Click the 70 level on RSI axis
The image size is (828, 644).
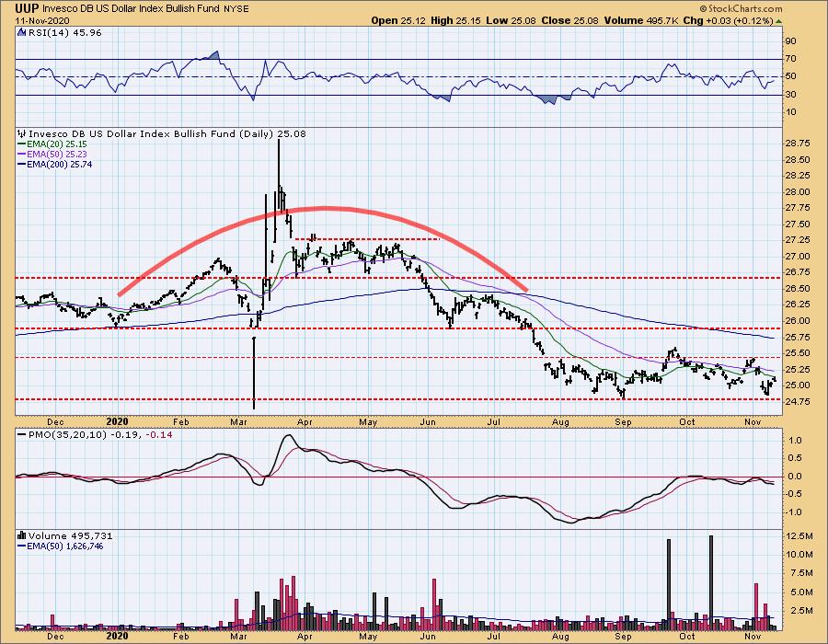[790, 59]
